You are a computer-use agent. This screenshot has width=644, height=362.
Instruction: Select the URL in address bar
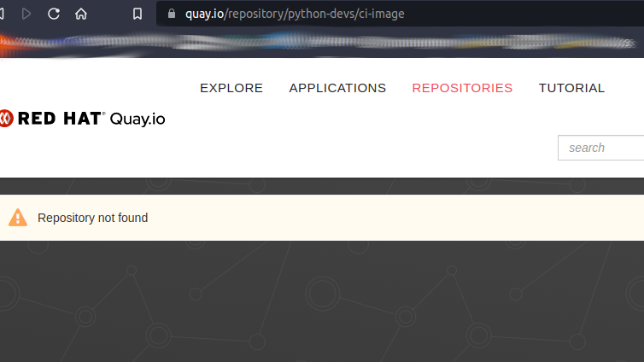(x=295, y=14)
